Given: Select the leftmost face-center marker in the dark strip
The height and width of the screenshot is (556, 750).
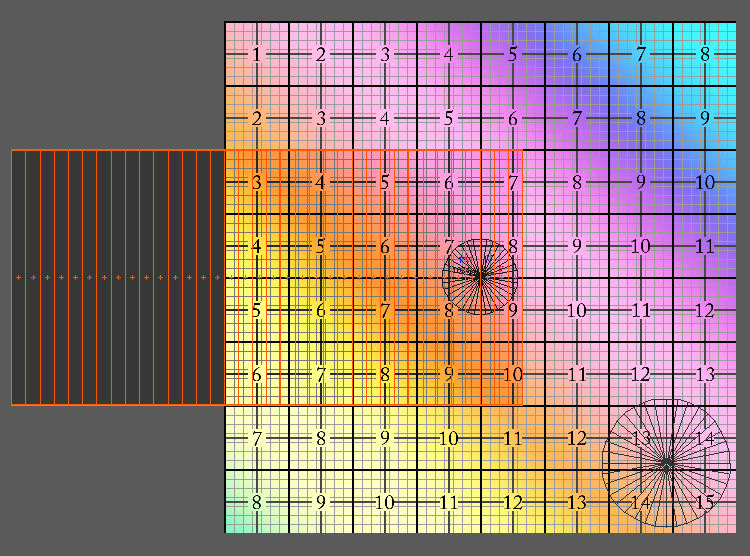Looking at the screenshot, I should click(x=19, y=277).
